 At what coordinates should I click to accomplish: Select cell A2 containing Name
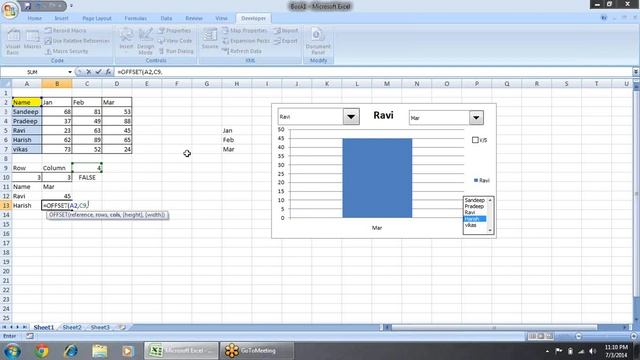point(27,102)
